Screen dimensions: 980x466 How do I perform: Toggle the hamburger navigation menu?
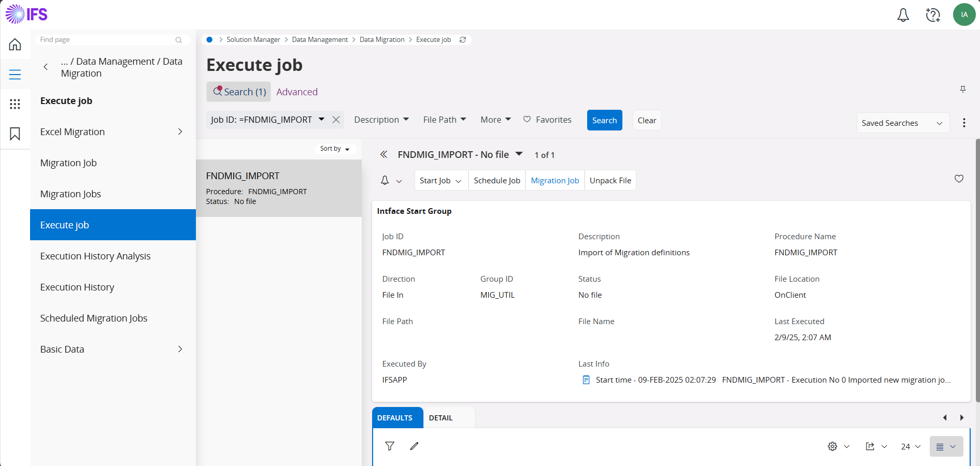pos(15,75)
